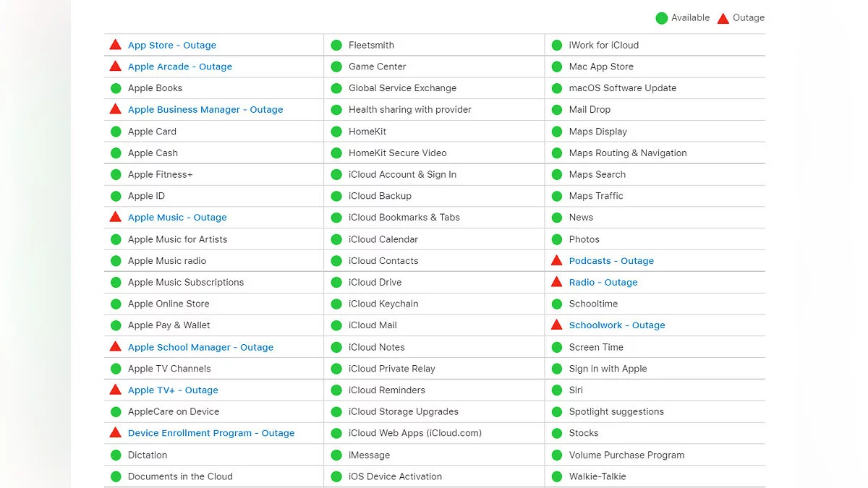This screenshot has width=868, height=488.
Task: Click the iCloud Private Relay entry
Action: pyautogui.click(x=392, y=369)
